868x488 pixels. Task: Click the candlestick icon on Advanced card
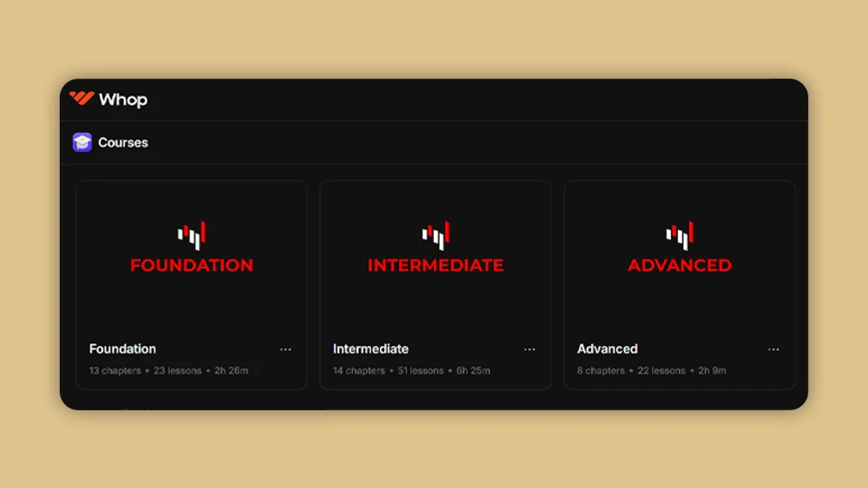point(680,235)
